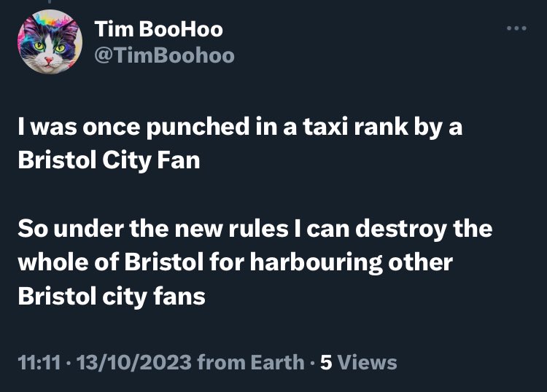Open the three-dot more options menu
Screen dimensions: 547x392
[516, 28]
